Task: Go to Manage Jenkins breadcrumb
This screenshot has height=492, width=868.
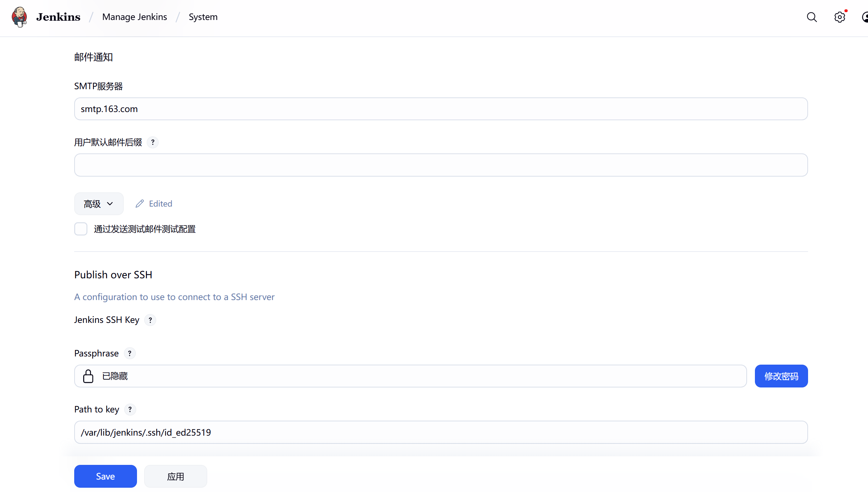Action: tap(134, 17)
